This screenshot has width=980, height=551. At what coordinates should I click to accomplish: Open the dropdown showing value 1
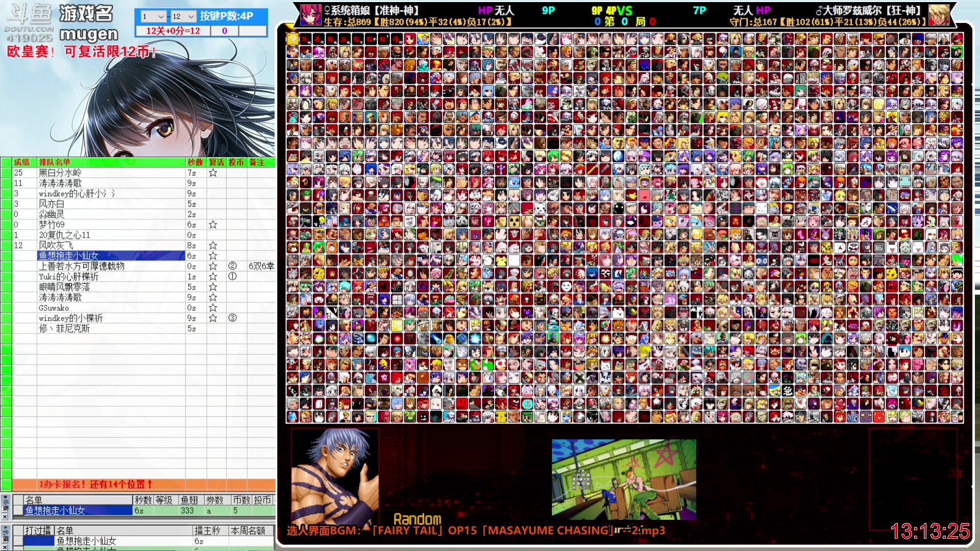coord(153,16)
